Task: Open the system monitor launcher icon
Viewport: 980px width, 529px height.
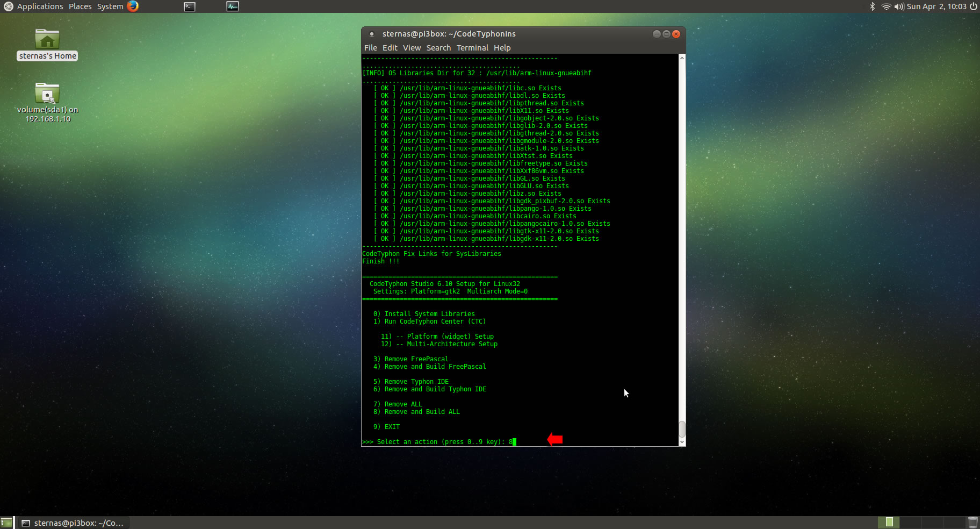Action: coord(233,6)
